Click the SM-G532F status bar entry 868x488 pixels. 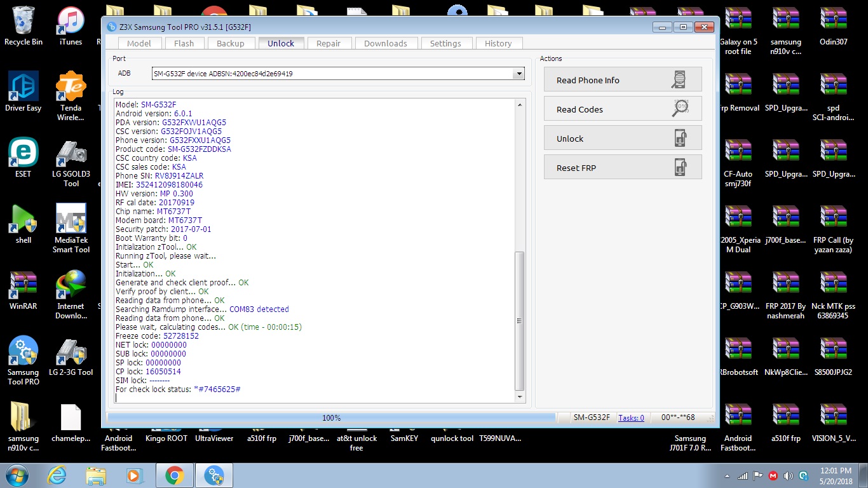tap(592, 417)
